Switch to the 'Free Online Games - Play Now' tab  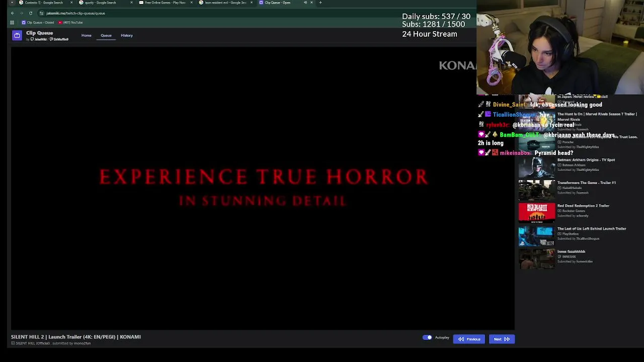click(165, 3)
